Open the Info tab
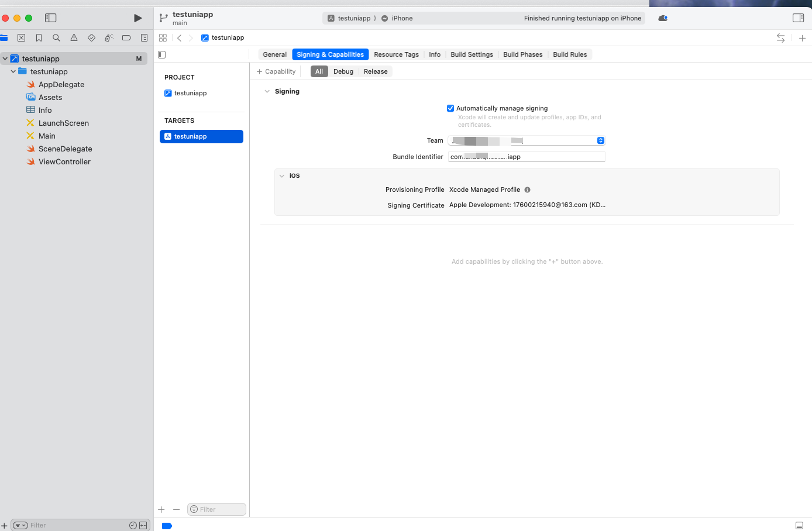The image size is (812, 531). tap(435, 54)
